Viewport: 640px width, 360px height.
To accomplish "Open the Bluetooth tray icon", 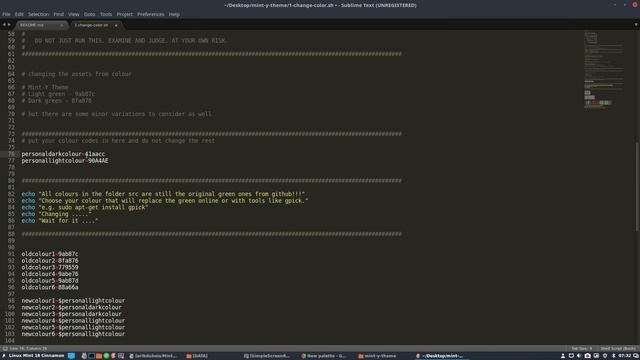I will click(613, 356).
